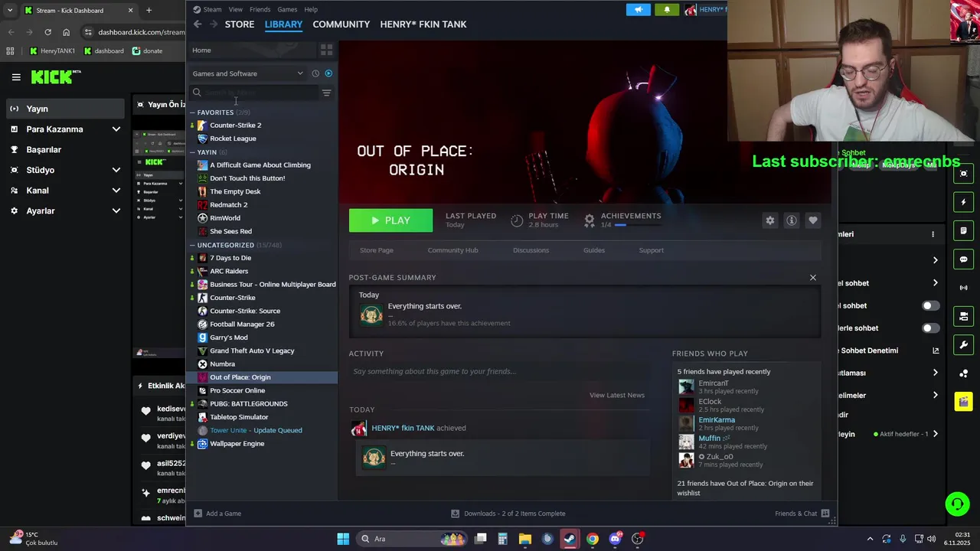The image size is (980, 551).
Task: Open File Explorer from the taskbar
Action: pyautogui.click(x=525, y=539)
